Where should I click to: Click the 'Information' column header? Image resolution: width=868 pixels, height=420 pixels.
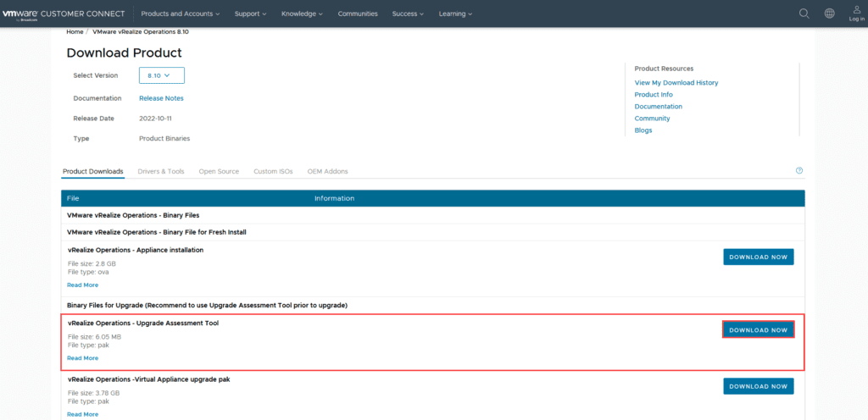(334, 198)
